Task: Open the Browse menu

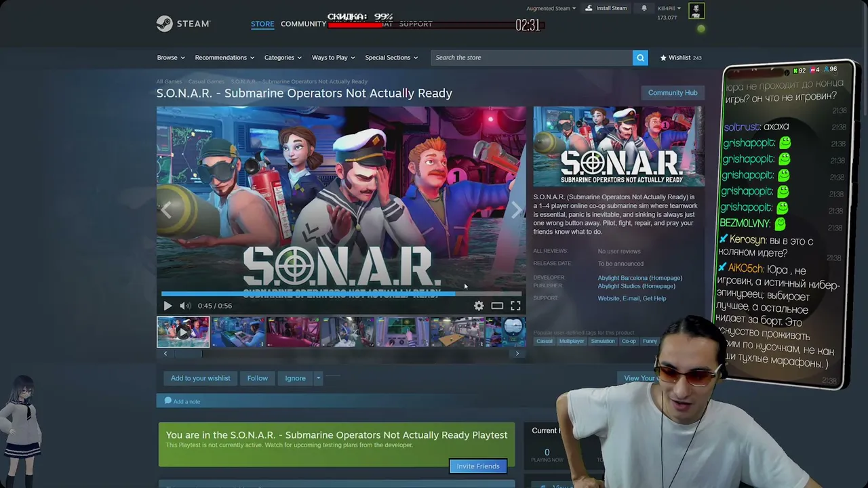Action: pyautogui.click(x=171, y=58)
